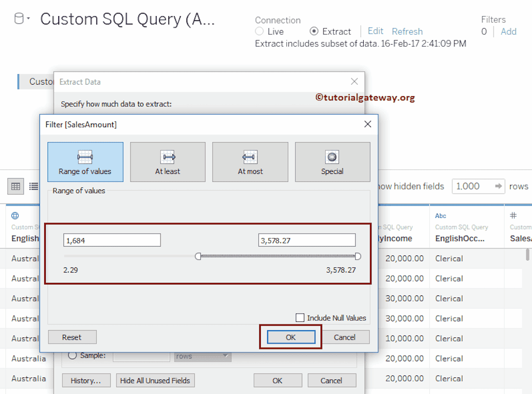Close the Filter SalesAmount dialog
Screen dimensions: 532x394
pos(367,124)
